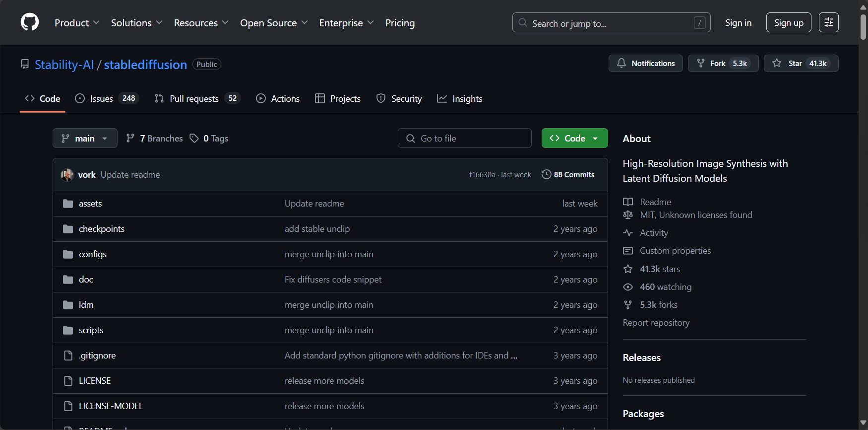Switch to the Code tab

tap(43, 99)
